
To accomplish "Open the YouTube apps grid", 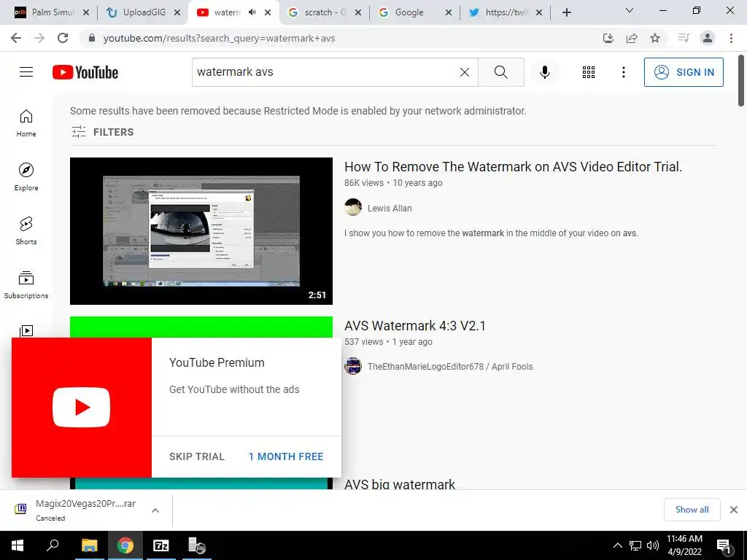I will coord(589,72).
